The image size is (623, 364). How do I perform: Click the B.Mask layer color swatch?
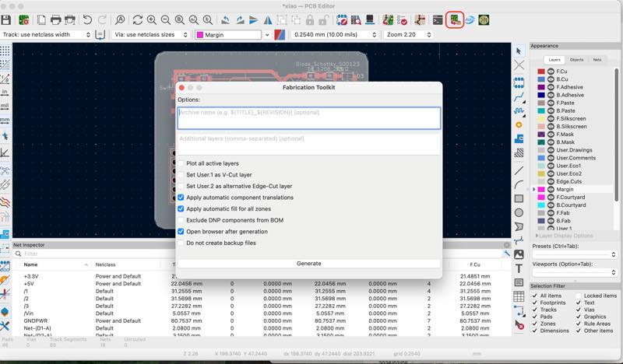point(541,142)
